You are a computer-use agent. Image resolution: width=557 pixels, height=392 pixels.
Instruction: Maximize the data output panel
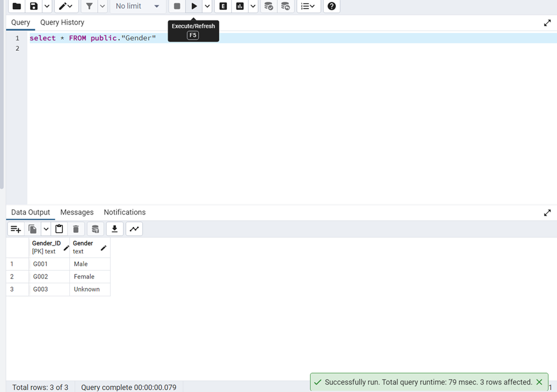[547, 213]
